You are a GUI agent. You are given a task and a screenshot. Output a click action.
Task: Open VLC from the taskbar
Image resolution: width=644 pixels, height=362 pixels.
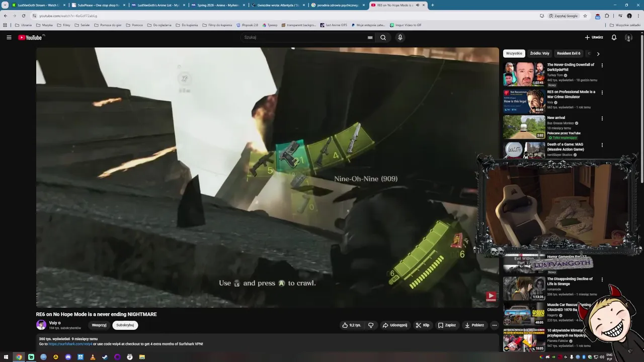click(93, 357)
